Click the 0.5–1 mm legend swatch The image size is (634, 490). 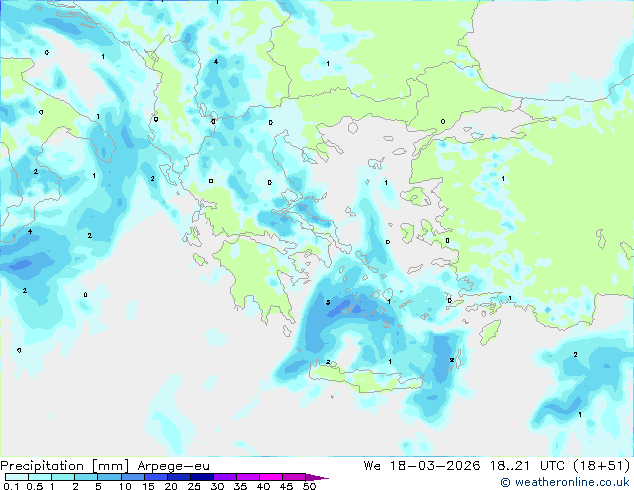tap(40, 477)
